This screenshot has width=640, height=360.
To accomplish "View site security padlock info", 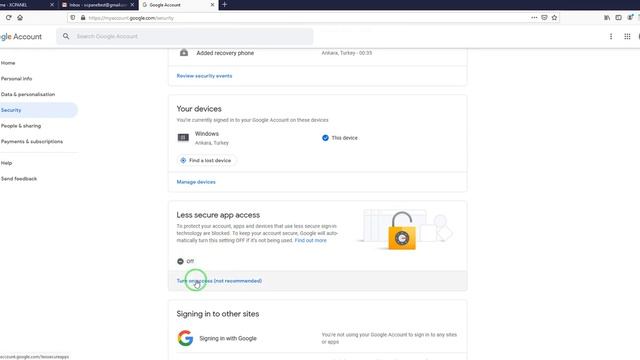I will pos(83,18).
